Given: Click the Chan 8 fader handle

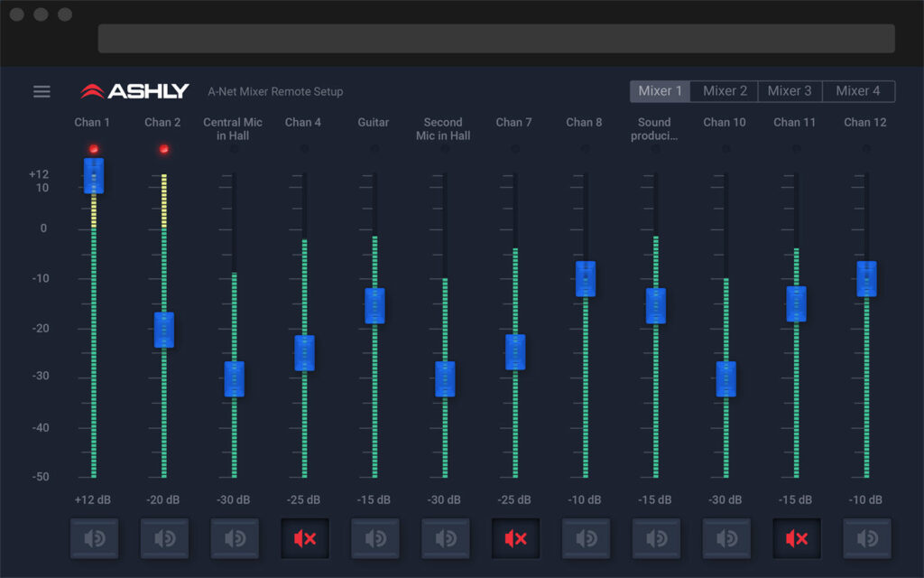Looking at the screenshot, I should tap(586, 279).
